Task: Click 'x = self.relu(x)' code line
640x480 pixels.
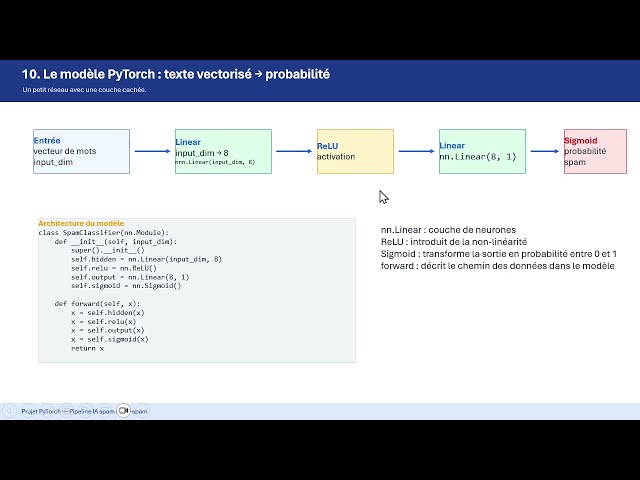Action: coord(104,322)
